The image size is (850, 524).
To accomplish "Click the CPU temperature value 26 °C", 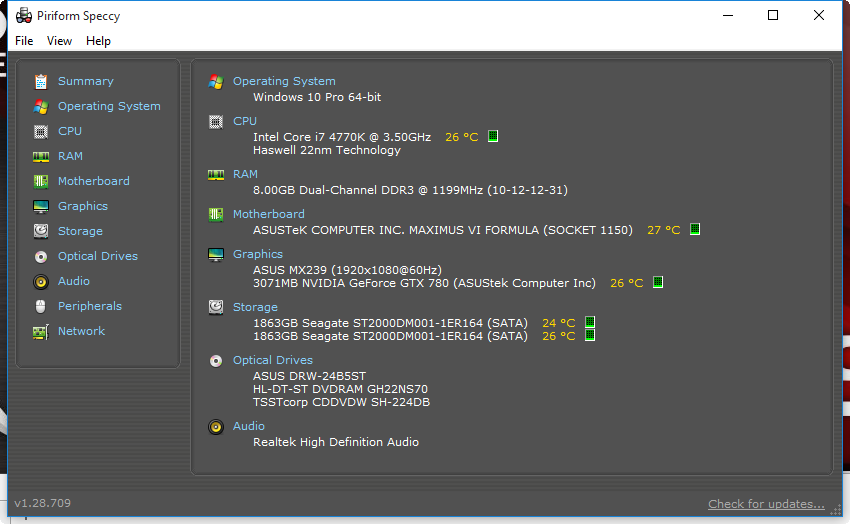I will [462, 137].
